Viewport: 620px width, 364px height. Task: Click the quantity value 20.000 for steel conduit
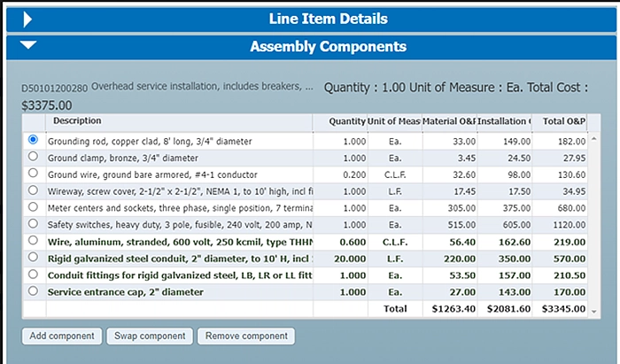(x=350, y=259)
